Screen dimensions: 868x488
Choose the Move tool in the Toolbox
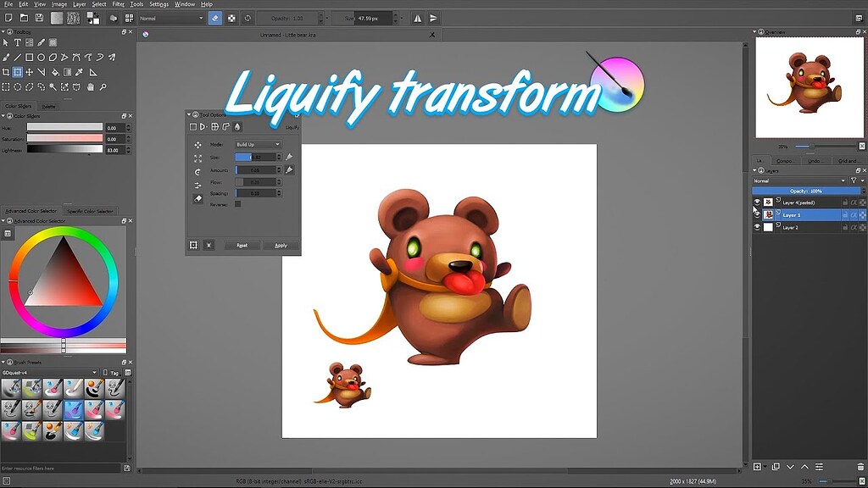point(30,72)
